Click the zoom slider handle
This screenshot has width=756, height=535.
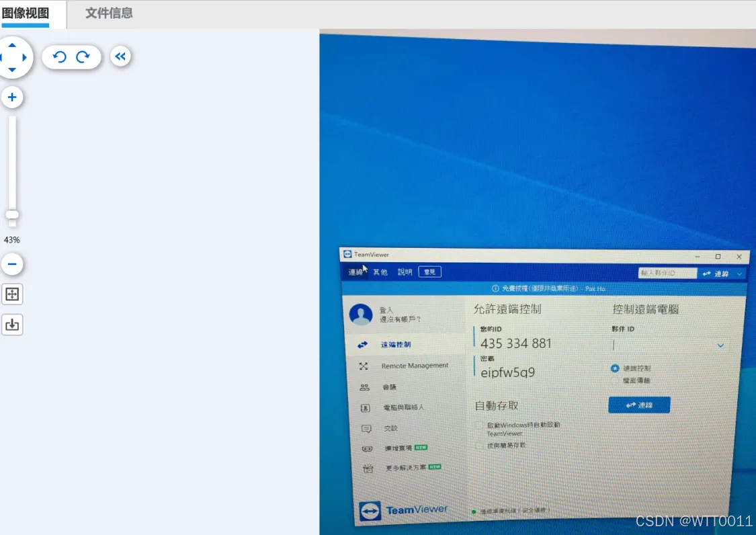[12, 214]
